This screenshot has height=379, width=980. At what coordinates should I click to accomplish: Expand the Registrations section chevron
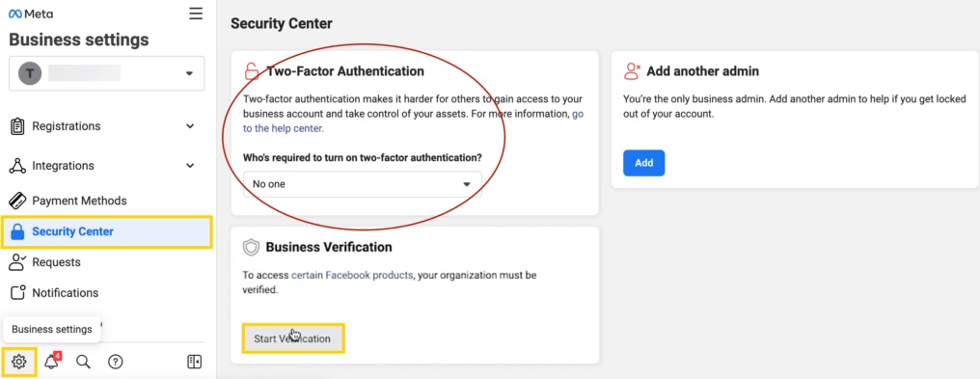190,126
